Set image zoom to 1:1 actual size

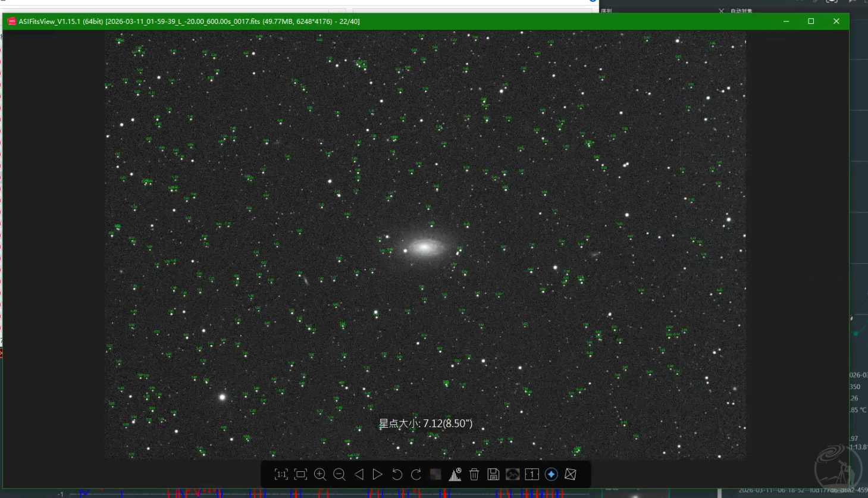pyautogui.click(x=281, y=474)
